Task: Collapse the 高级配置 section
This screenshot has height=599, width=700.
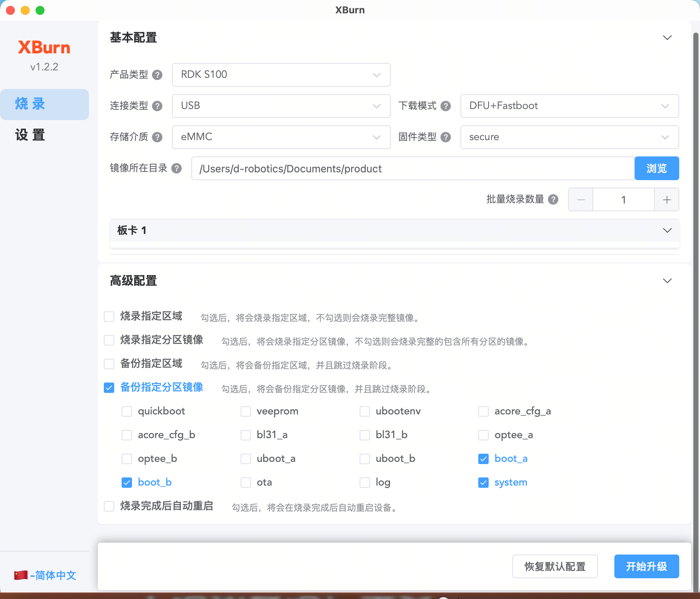Action: pyautogui.click(x=667, y=281)
